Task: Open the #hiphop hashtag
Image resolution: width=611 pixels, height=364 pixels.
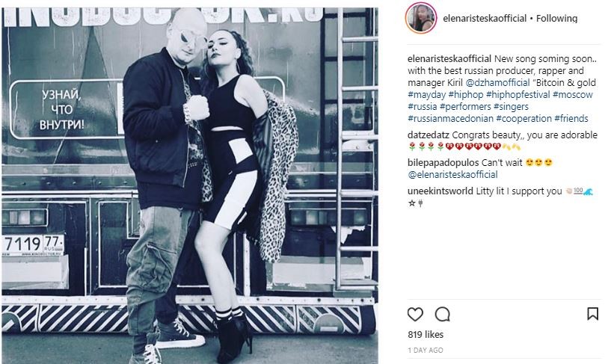Action: click(466, 95)
